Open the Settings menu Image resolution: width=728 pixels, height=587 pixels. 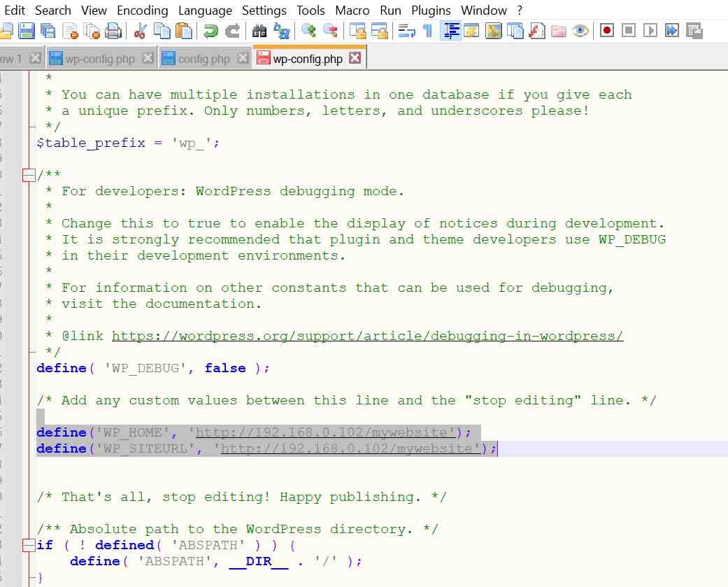264,10
